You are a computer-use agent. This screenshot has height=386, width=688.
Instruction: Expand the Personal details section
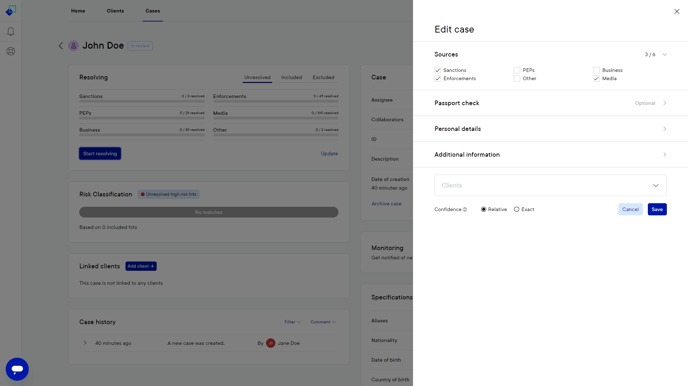point(550,129)
